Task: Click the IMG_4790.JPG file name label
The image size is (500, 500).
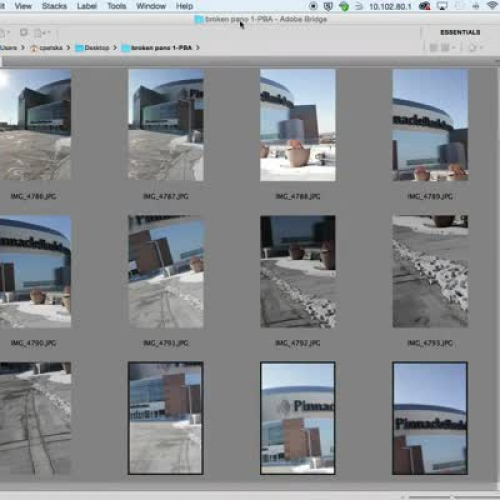Action: [x=33, y=343]
